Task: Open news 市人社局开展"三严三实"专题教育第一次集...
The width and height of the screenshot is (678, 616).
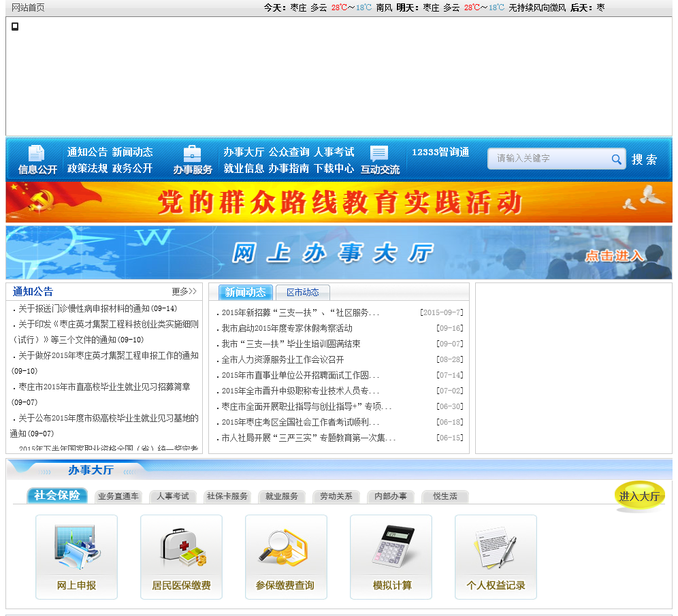Action: click(x=308, y=438)
